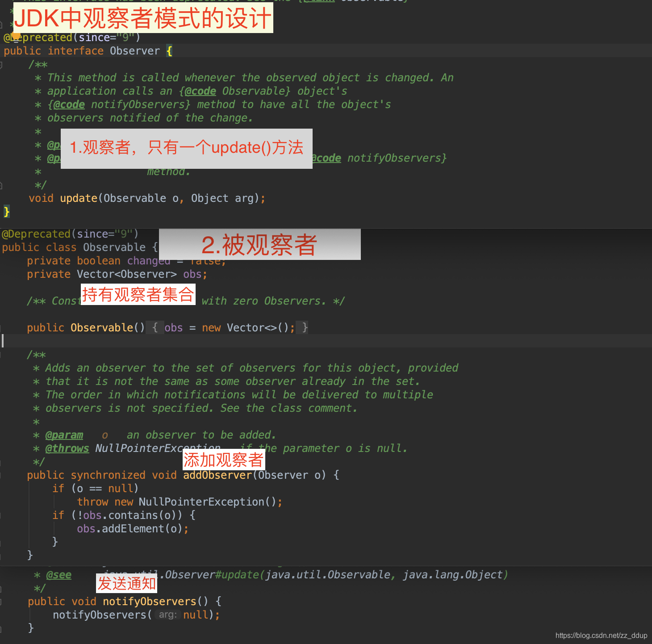Click the yellow closing brace ending Observer interface

click(x=6, y=212)
